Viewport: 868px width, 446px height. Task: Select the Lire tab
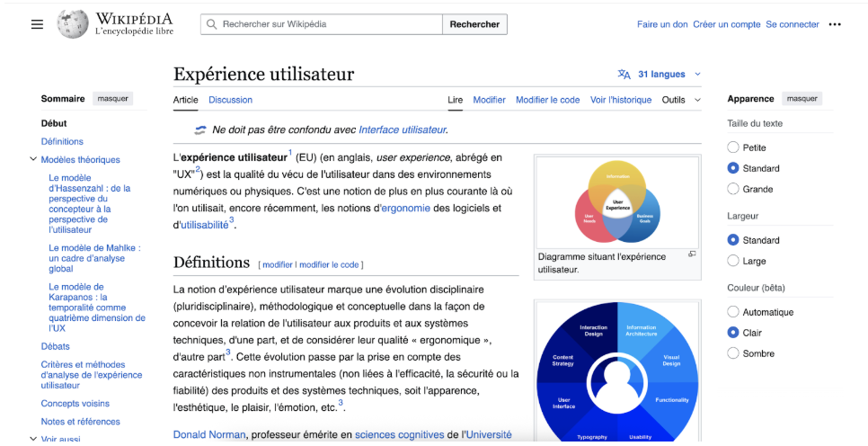pyautogui.click(x=455, y=100)
